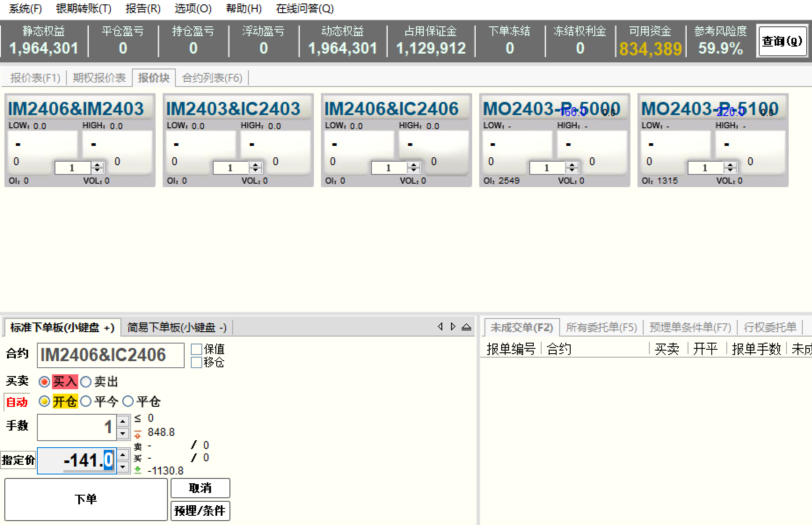Enable the 保值 checkbox
Image resolution: width=812 pixels, height=525 pixels.
197,349
